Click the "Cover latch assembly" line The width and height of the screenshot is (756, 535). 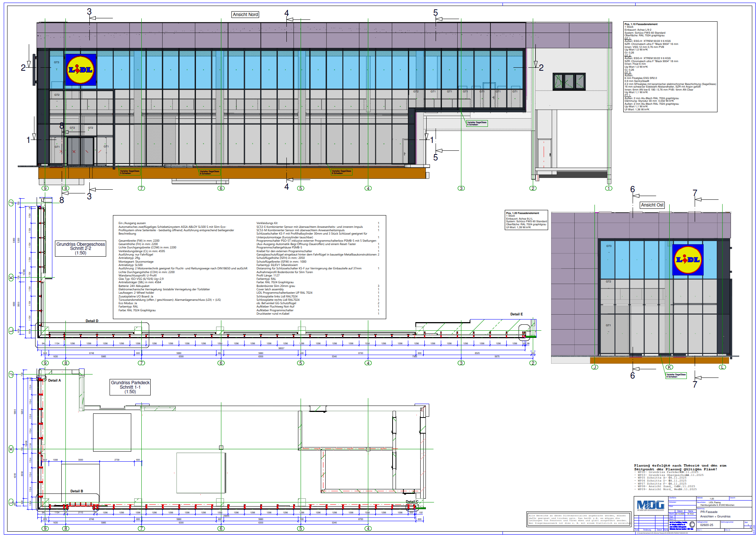click(x=270, y=289)
